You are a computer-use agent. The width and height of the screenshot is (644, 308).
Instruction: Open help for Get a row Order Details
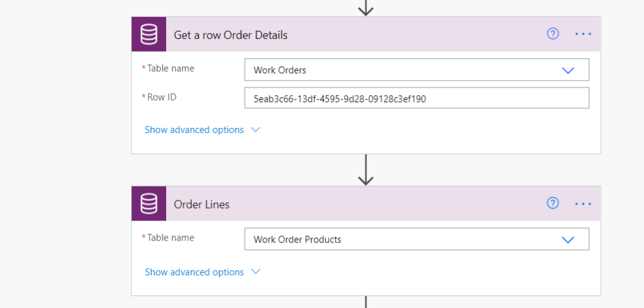click(x=553, y=34)
